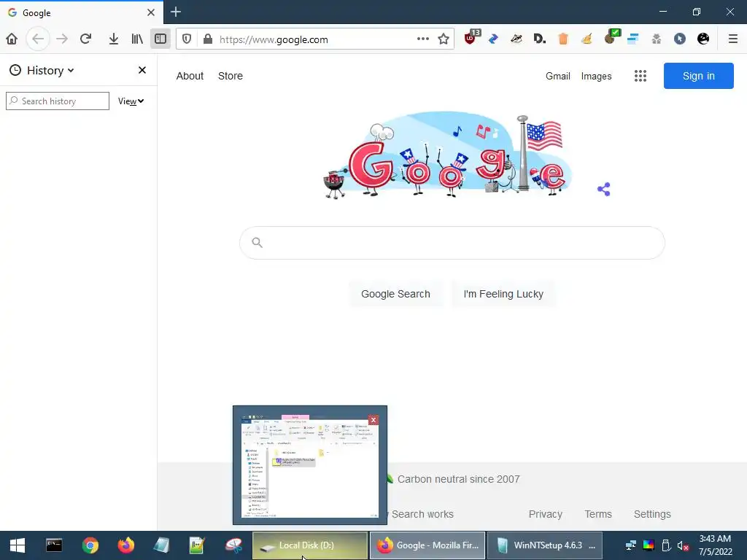
Task: Open Google Images link
Action: pyautogui.click(x=596, y=76)
